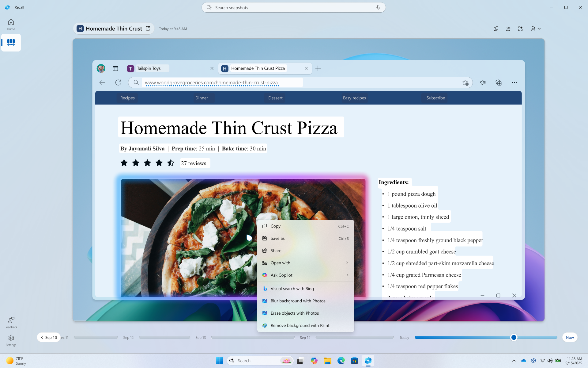Click the delete snapshot trash icon
Viewport: 588px width, 368px height.
tap(533, 29)
